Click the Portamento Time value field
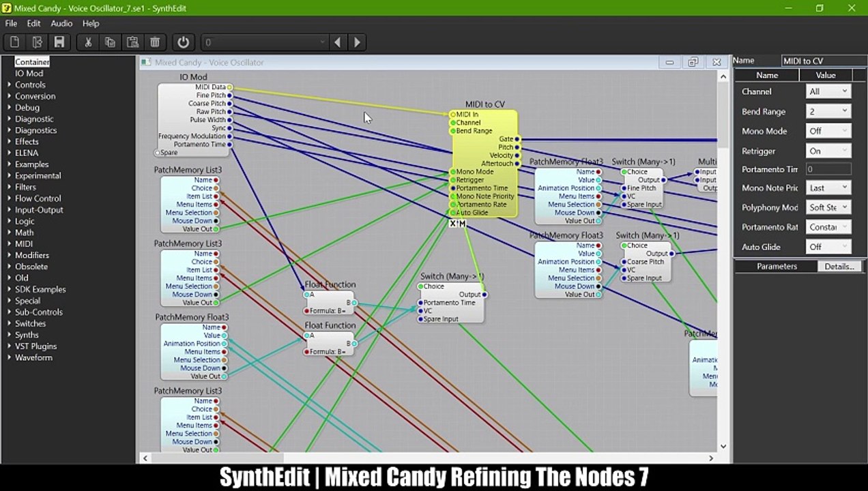The width and height of the screenshot is (868, 491). 828,169
